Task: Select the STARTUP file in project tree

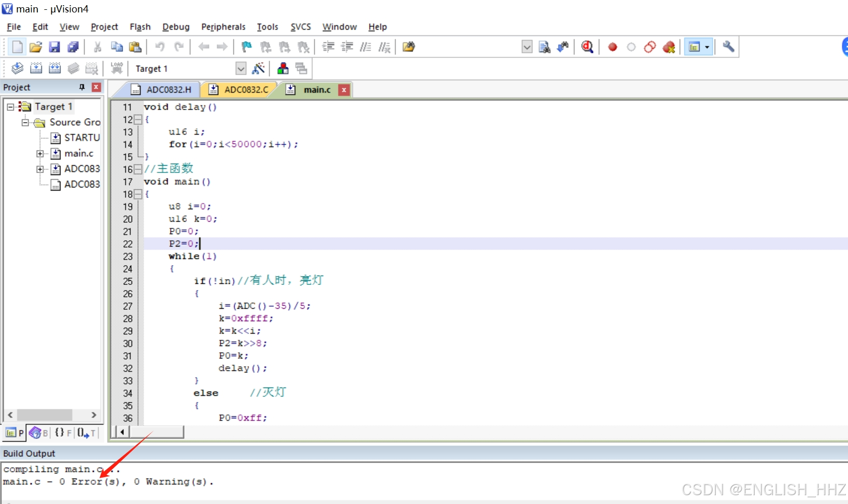Action: click(75, 138)
